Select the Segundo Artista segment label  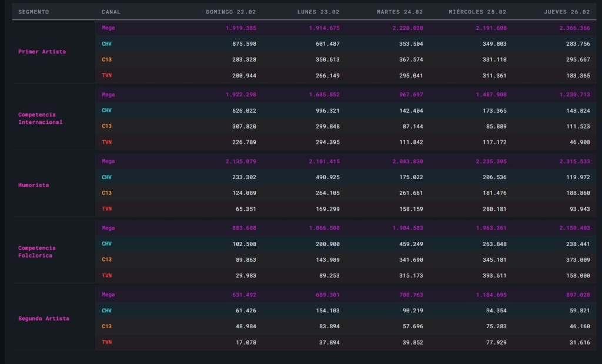pos(44,318)
